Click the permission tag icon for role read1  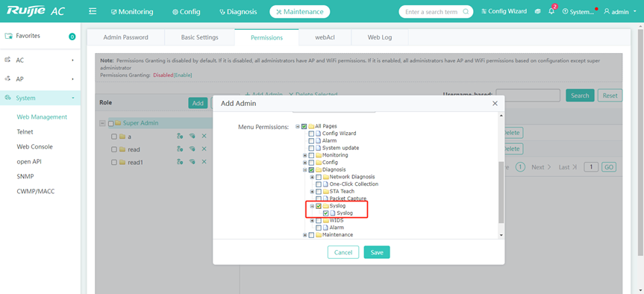(x=192, y=162)
